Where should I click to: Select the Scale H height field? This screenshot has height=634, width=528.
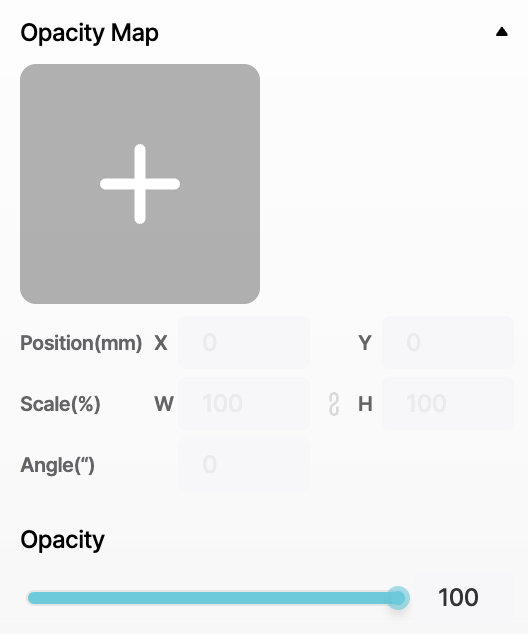[x=448, y=403]
